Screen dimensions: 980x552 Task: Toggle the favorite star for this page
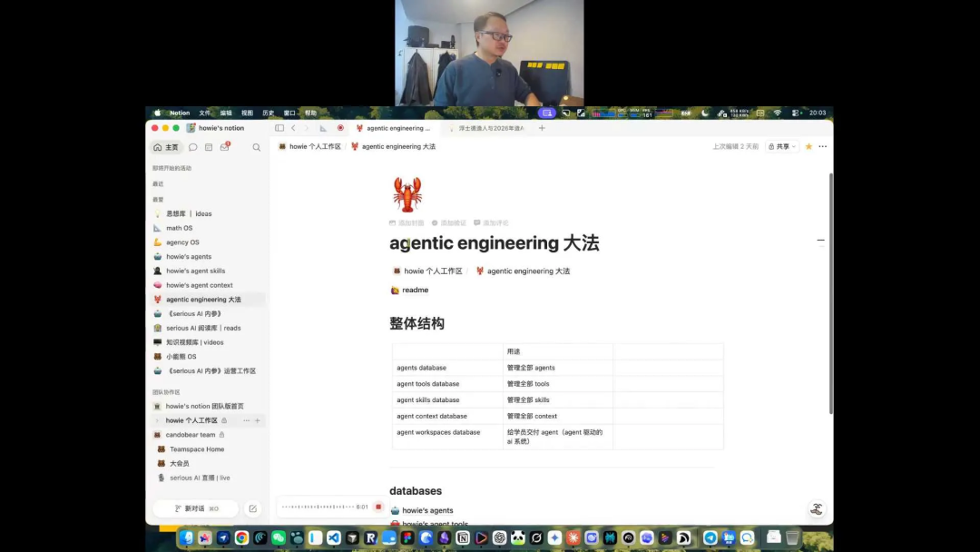coord(808,146)
